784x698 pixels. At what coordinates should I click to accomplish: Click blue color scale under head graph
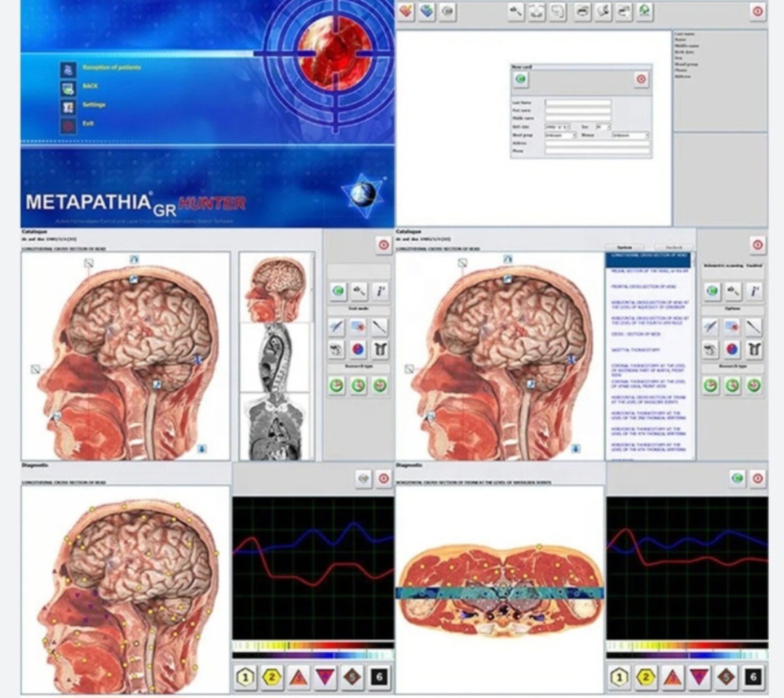tap(313, 654)
